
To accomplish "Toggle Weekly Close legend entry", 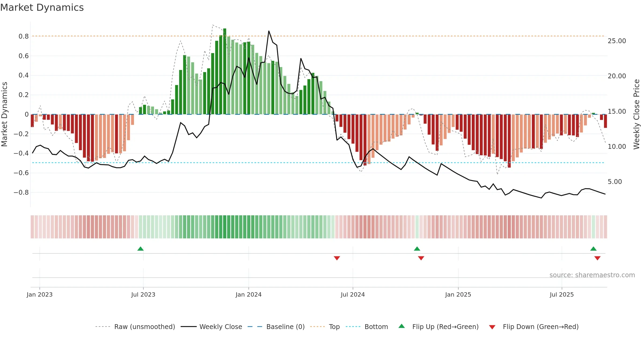I will click(211, 327).
